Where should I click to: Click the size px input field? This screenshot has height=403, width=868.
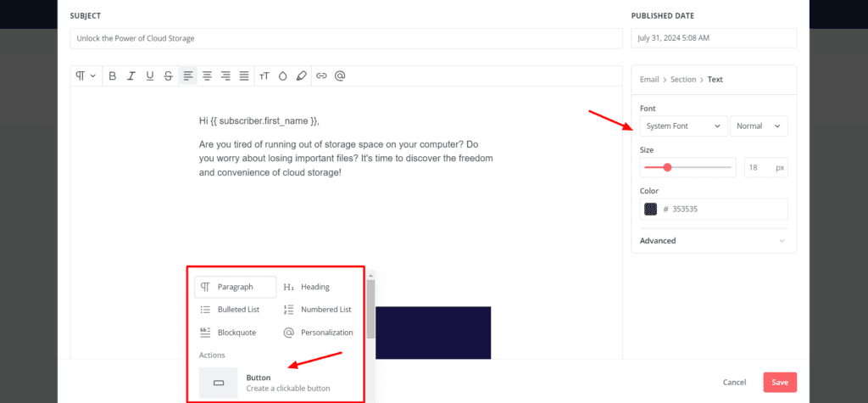coord(765,167)
